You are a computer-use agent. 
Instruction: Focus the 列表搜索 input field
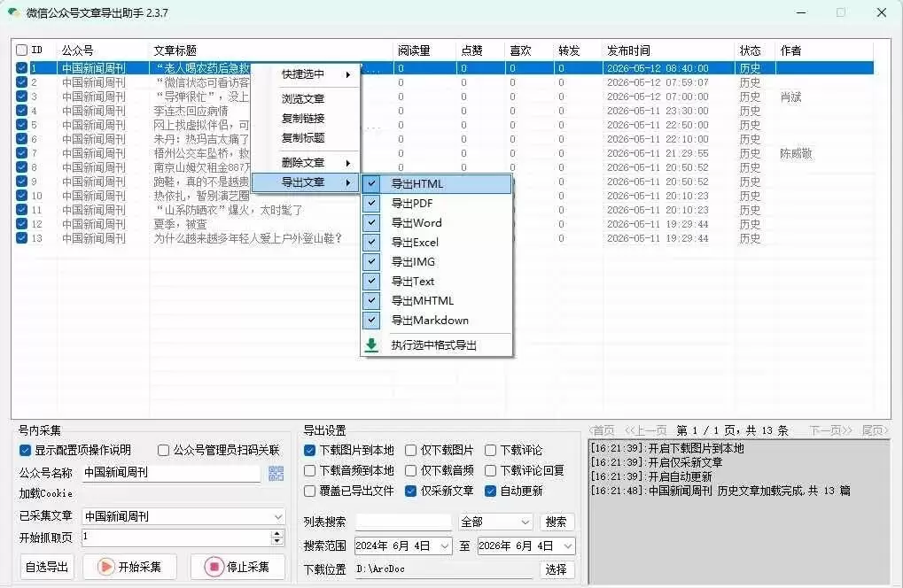click(x=403, y=522)
